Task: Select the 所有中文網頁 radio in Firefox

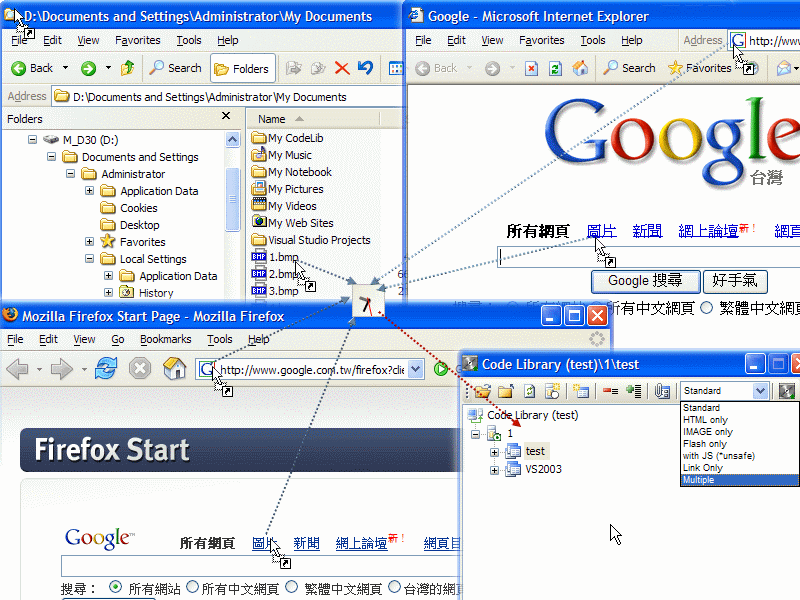Action: 193,587
